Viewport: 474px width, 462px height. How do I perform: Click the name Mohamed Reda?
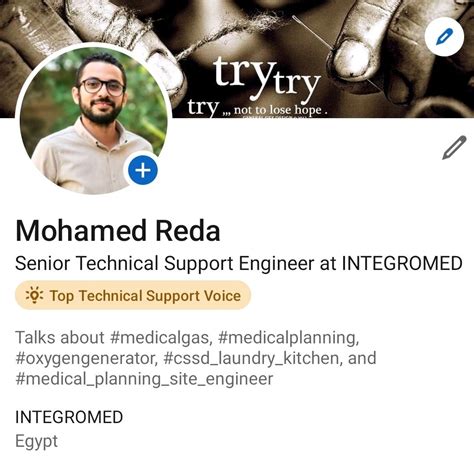(x=118, y=231)
